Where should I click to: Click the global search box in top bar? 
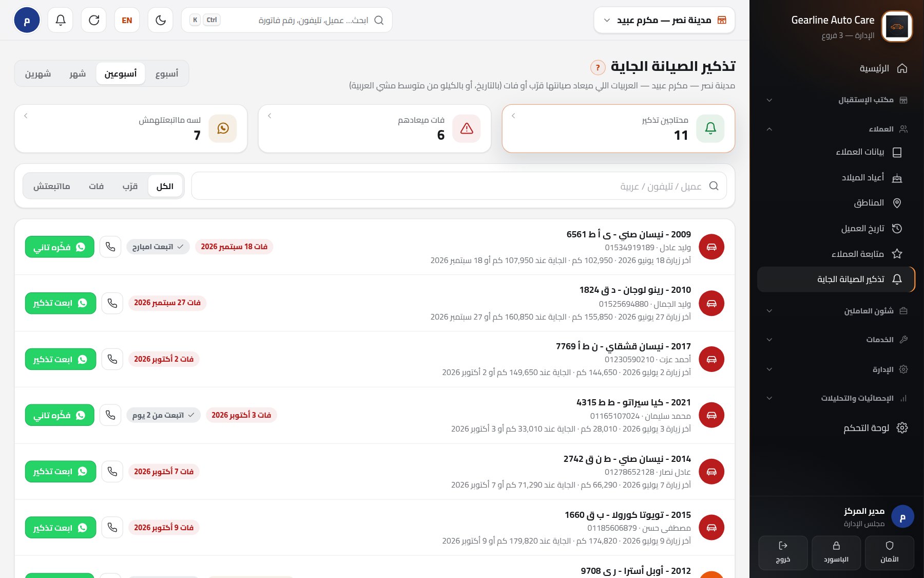[x=287, y=20]
